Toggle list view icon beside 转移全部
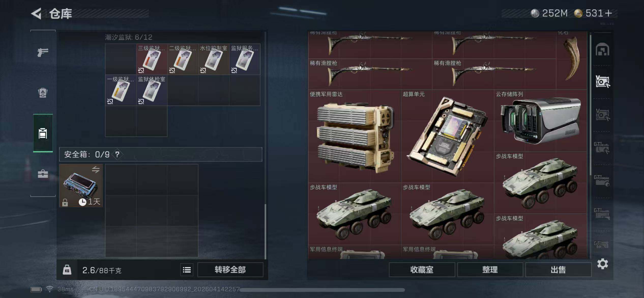This screenshot has height=298, width=644. click(187, 270)
